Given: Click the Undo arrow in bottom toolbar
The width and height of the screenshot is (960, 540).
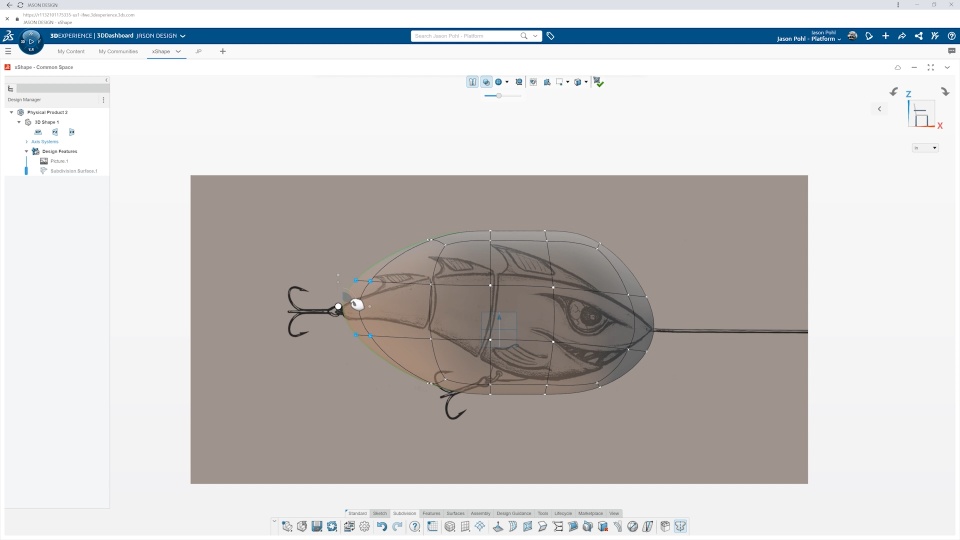Looking at the screenshot, I should coord(381,527).
